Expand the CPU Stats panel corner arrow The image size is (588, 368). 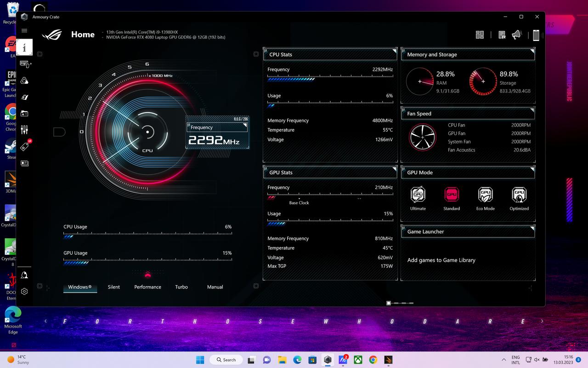394,51
